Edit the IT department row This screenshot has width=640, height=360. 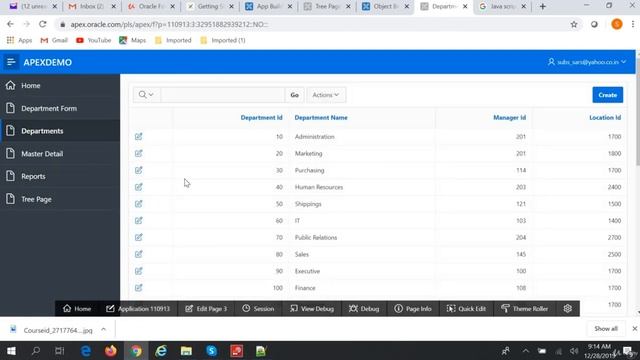coord(138,220)
